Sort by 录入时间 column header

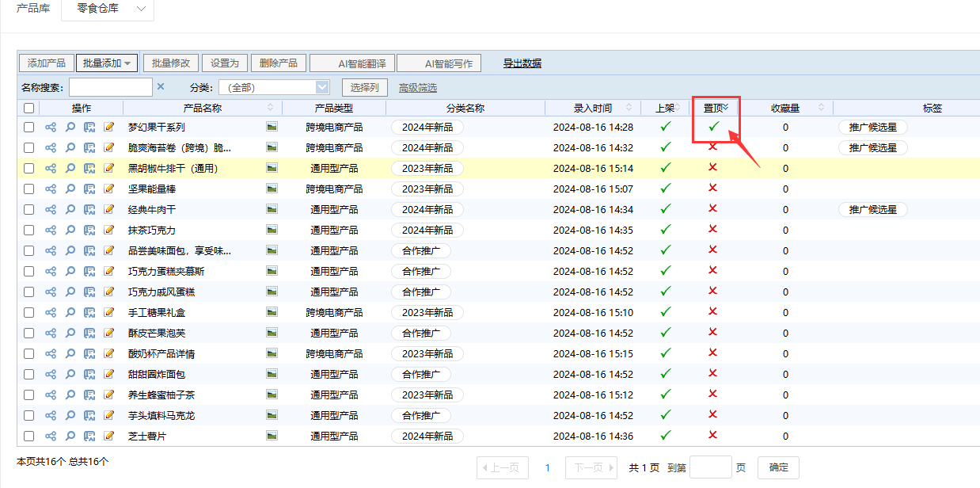pyautogui.click(x=593, y=109)
